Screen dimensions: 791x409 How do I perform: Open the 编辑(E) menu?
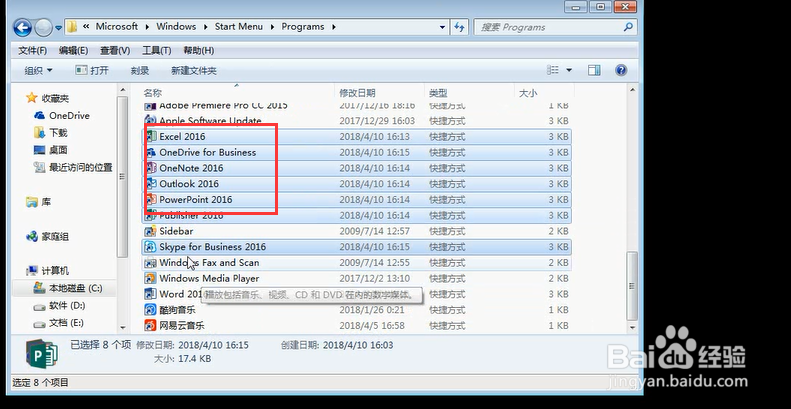(74, 50)
